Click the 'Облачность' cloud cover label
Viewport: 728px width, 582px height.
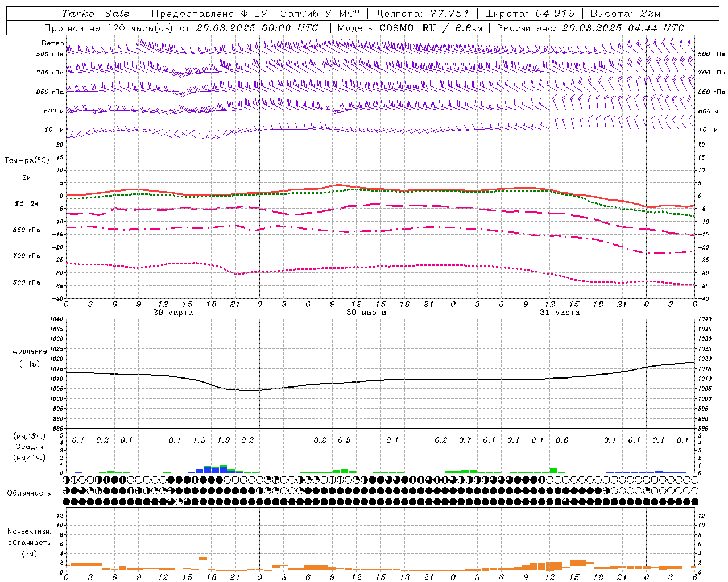click(x=29, y=493)
